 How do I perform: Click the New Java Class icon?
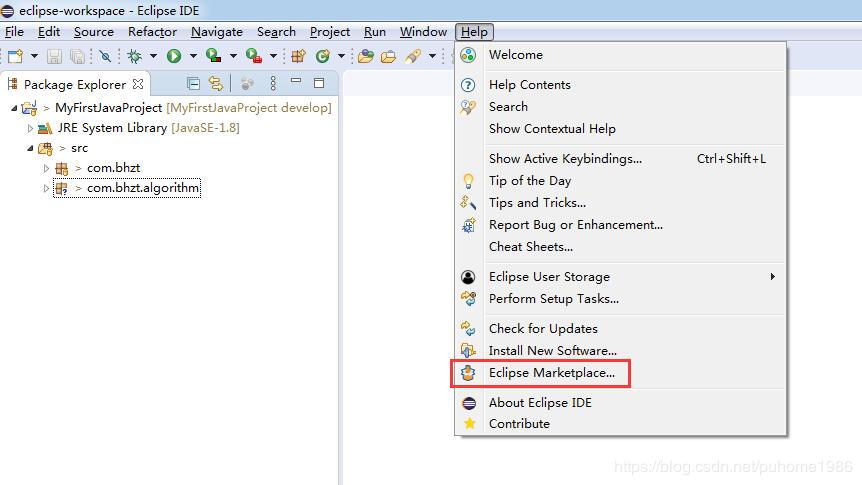tap(323, 56)
